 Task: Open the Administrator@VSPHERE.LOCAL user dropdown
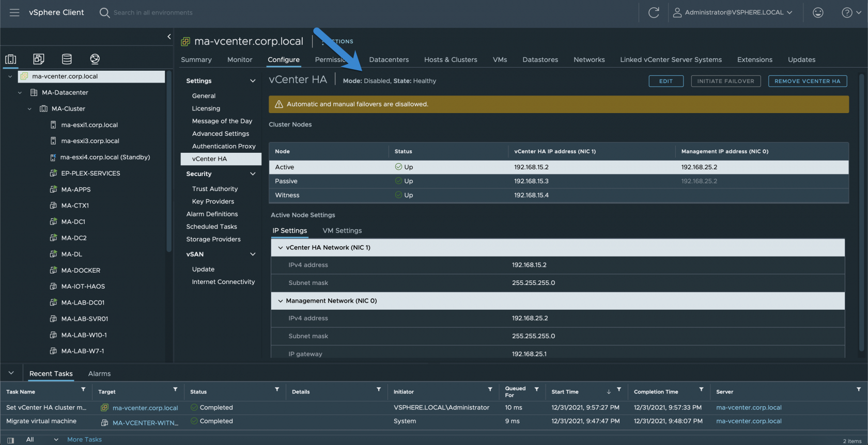(733, 12)
